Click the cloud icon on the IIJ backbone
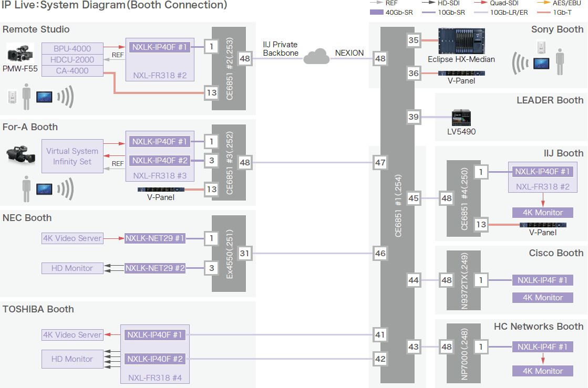 click(316, 56)
